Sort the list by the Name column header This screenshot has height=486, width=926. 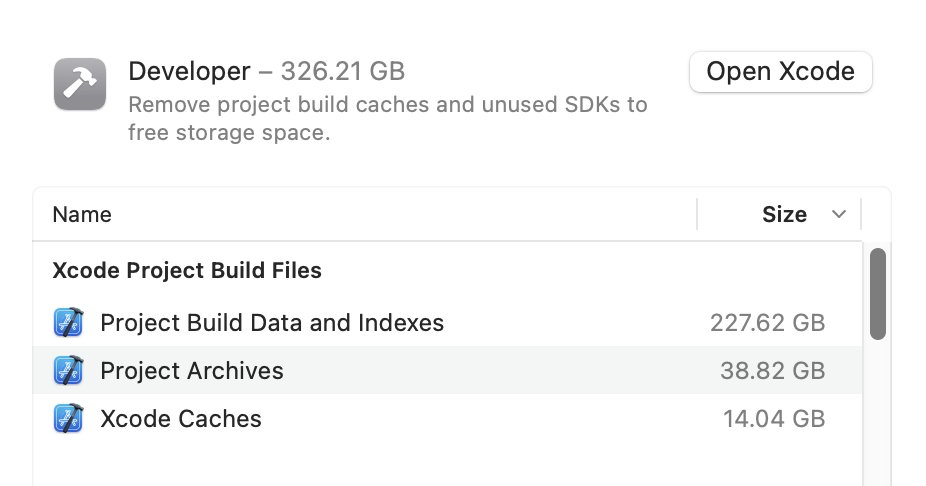82,215
